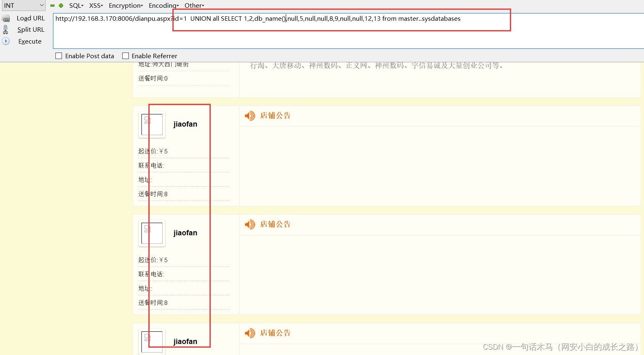Enable the Post data checkbox
Image resolution: width=644 pixels, height=355 pixels.
point(59,56)
